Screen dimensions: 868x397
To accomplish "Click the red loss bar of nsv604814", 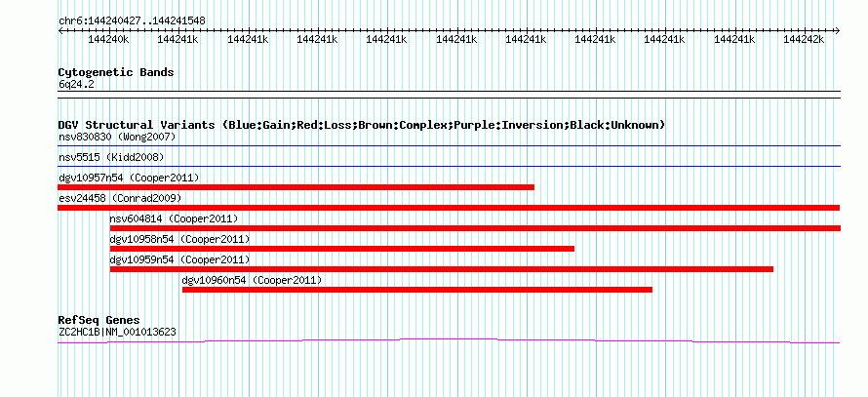I will pyautogui.click(x=475, y=228).
